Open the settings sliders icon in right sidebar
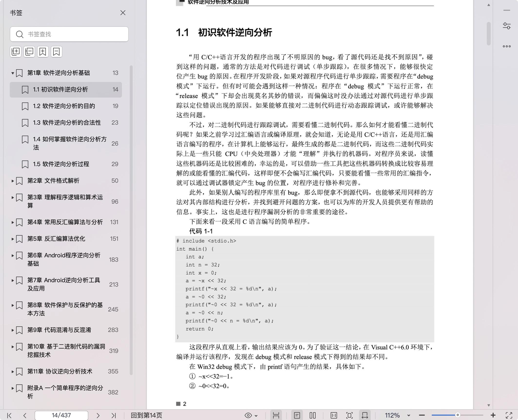The height and width of the screenshot is (420, 518). point(507,26)
